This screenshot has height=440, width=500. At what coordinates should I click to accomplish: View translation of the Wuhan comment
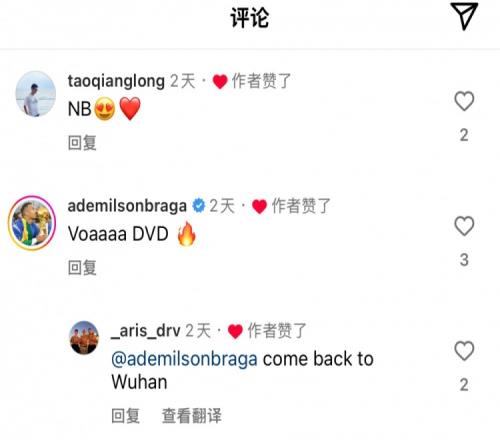[192, 416]
